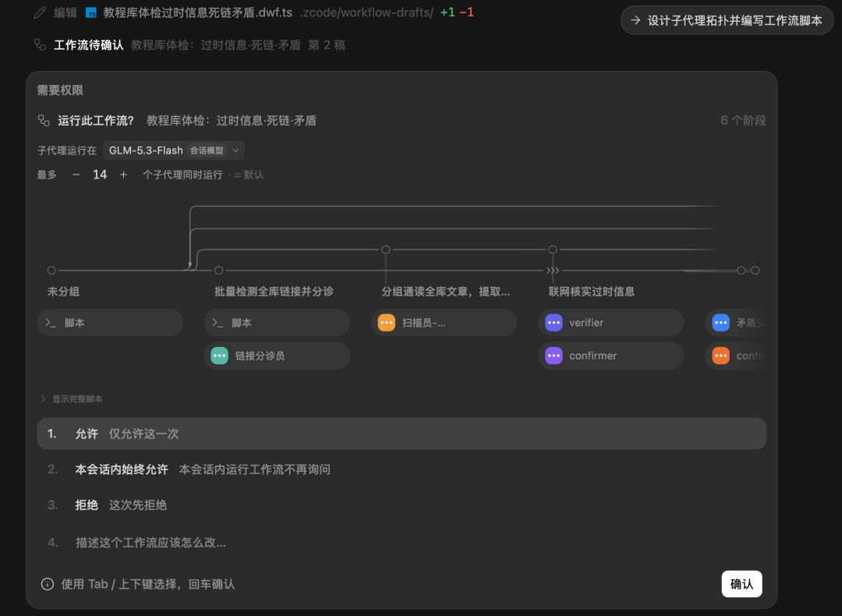
Task: Click the 6 个阶段 label
Action: (743, 120)
